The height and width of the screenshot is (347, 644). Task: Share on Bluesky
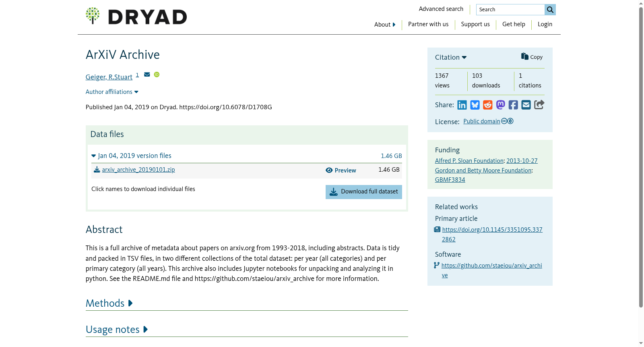point(475,105)
